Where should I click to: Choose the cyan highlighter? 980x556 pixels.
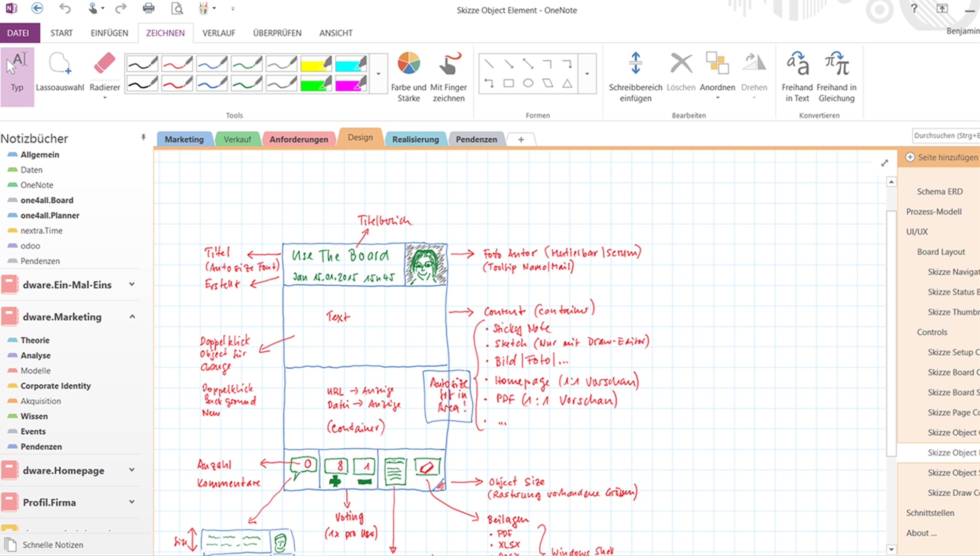(x=351, y=64)
